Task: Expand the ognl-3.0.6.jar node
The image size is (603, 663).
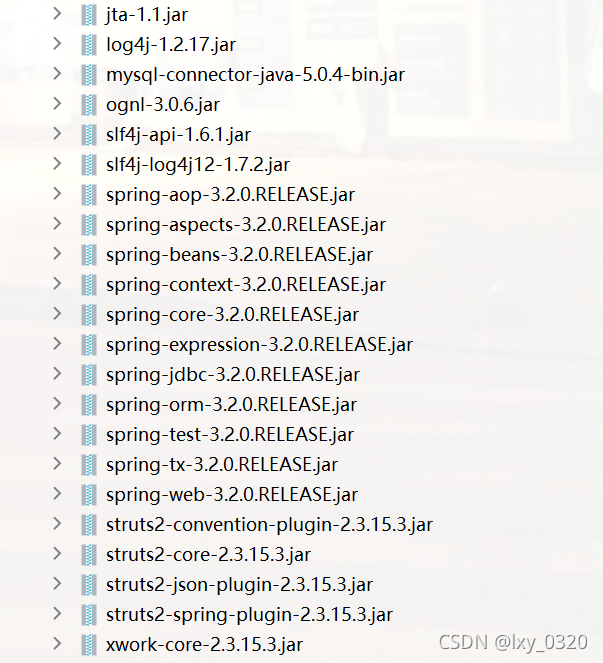Action: click(x=57, y=104)
